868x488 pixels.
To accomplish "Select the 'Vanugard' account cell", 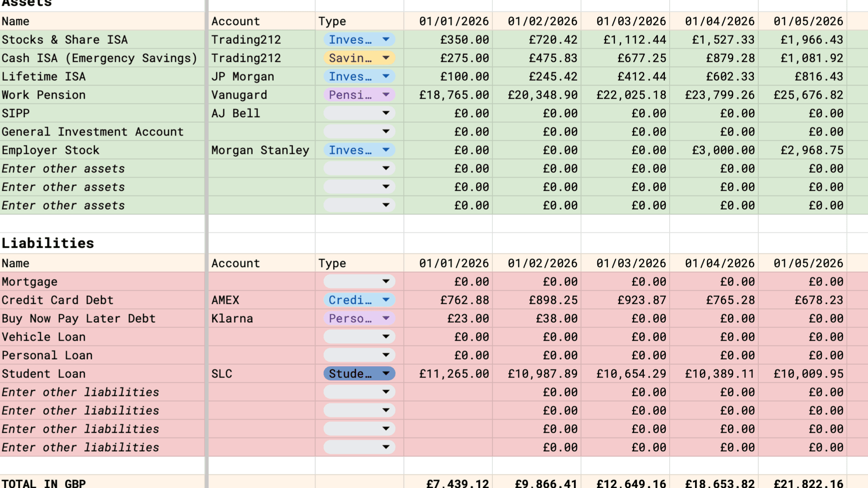I will (262, 95).
